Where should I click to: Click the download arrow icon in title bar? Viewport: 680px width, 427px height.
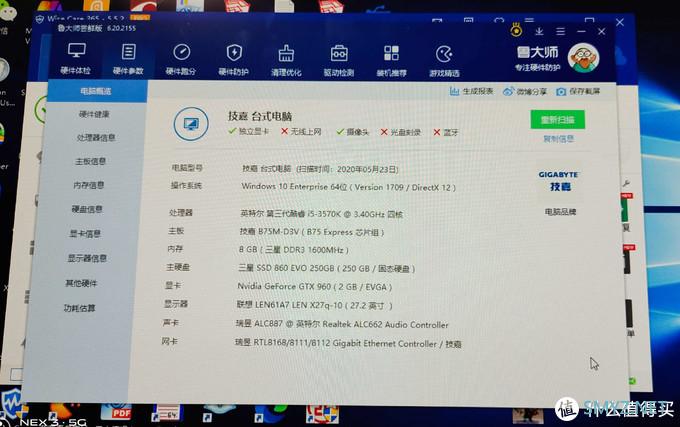(539, 31)
